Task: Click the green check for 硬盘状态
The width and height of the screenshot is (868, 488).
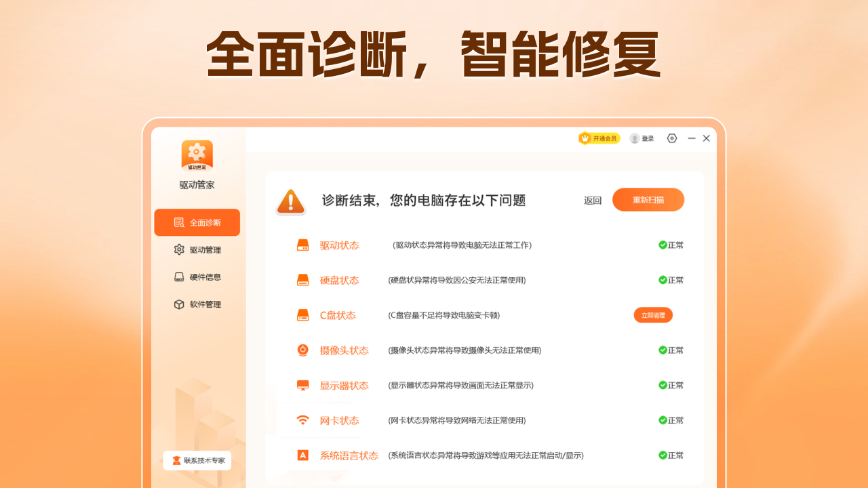Action: click(663, 280)
